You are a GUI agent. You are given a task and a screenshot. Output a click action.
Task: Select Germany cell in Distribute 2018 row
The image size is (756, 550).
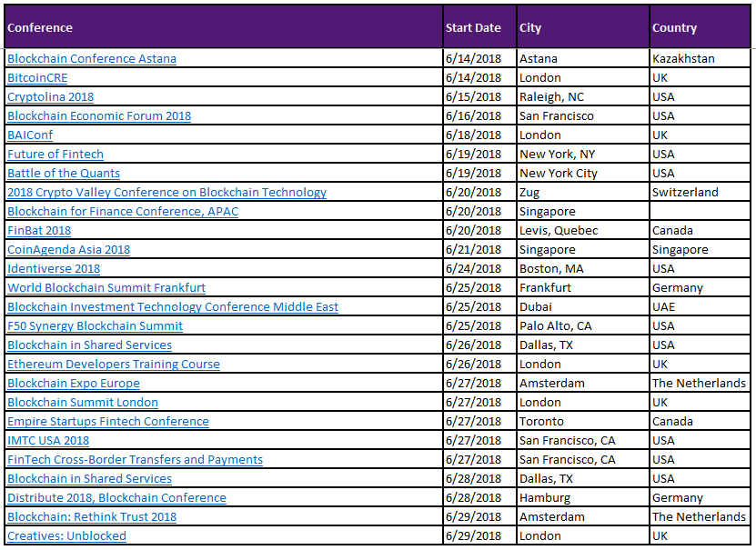[x=701, y=498]
